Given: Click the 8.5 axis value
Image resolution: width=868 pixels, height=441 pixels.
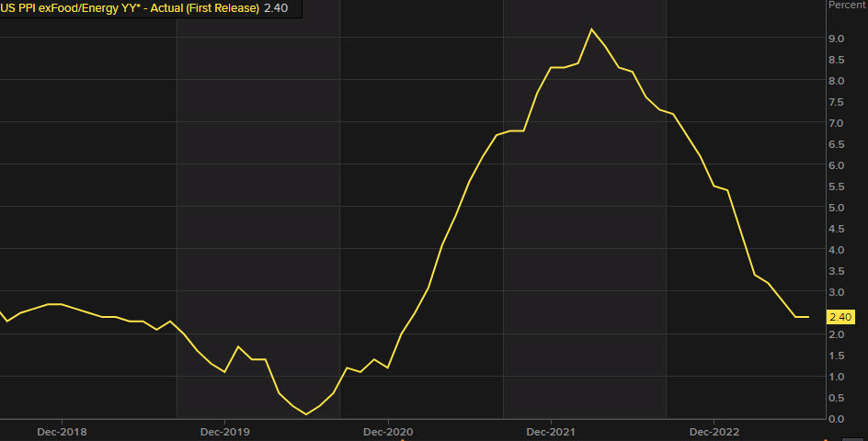Looking at the screenshot, I should (837, 60).
